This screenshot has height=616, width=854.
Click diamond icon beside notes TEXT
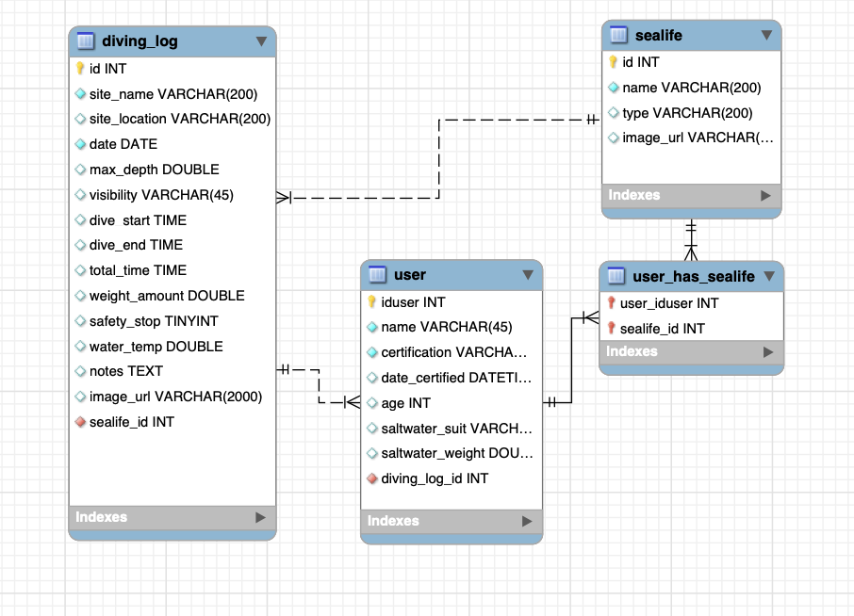[81, 371]
